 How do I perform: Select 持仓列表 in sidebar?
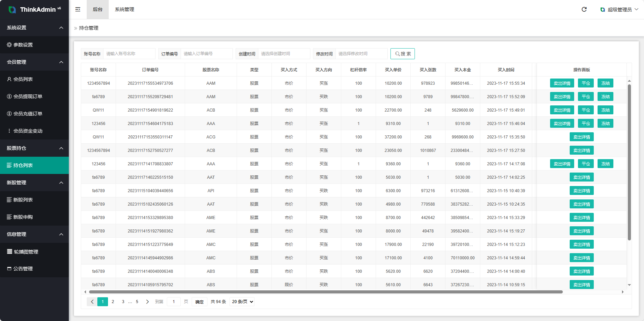pyautogui.click(x=34, y=165)
